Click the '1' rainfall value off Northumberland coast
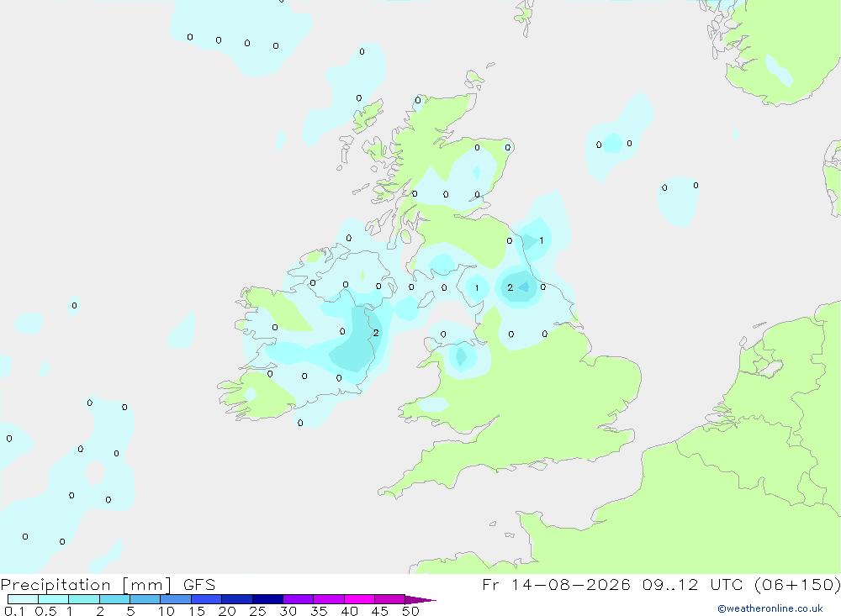The height and width of the screenshot is (616, 841). (541, 240)
